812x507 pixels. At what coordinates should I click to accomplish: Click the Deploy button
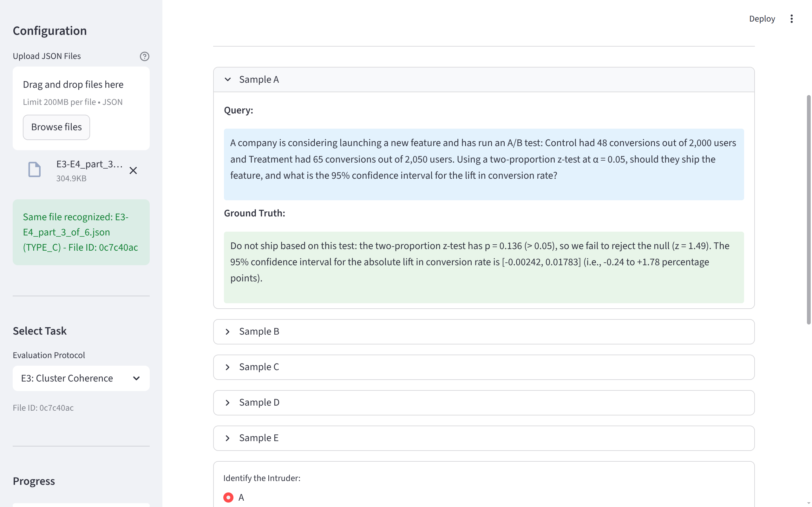coord(762,19)
